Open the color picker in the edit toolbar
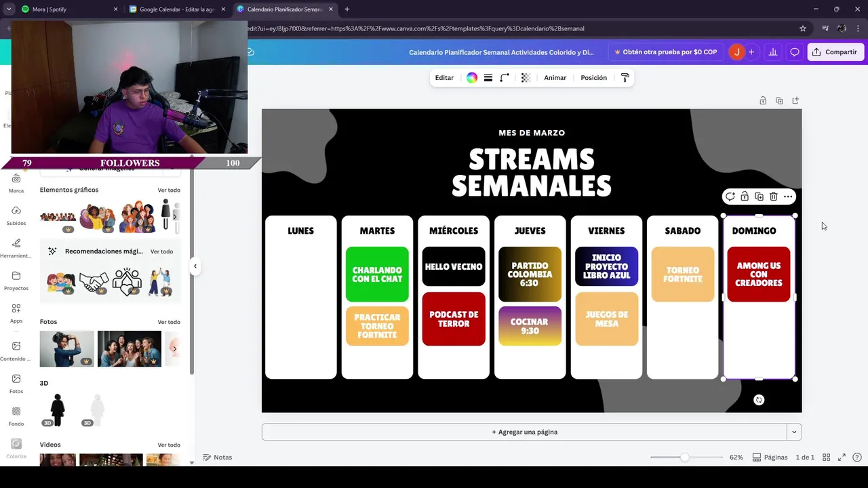 (472, 78)
